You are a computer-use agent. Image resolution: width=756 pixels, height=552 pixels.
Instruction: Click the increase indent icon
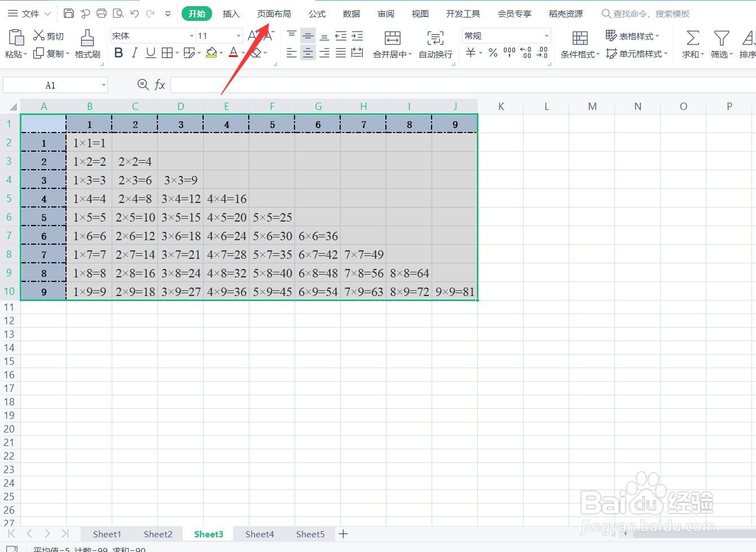pos(357,36)
